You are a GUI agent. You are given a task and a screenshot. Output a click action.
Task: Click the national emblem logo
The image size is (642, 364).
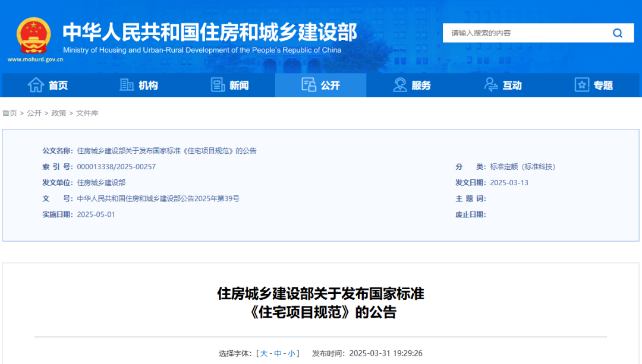tap(33, 36)
